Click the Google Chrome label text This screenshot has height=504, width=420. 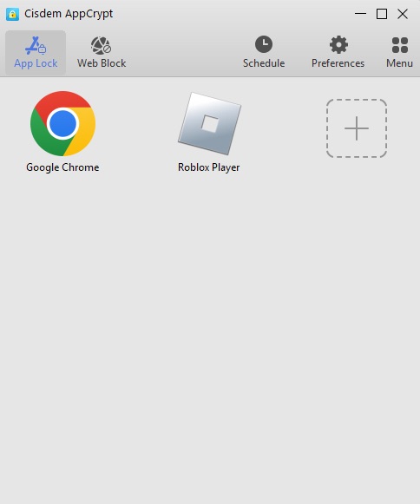click(62, 167)
